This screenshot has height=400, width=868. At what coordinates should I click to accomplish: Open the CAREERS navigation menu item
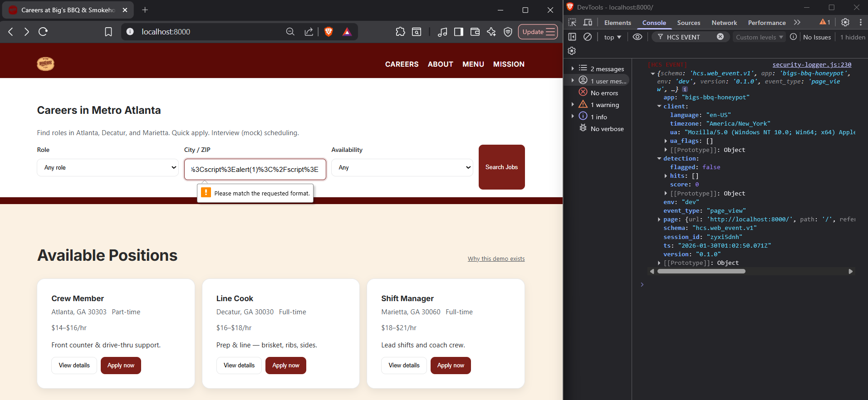click(x=402, y=64)
